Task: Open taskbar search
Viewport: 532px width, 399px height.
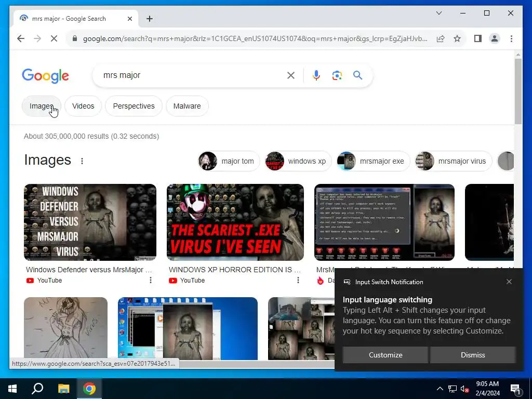Action: pyautogui.click(x=37, y=389)
